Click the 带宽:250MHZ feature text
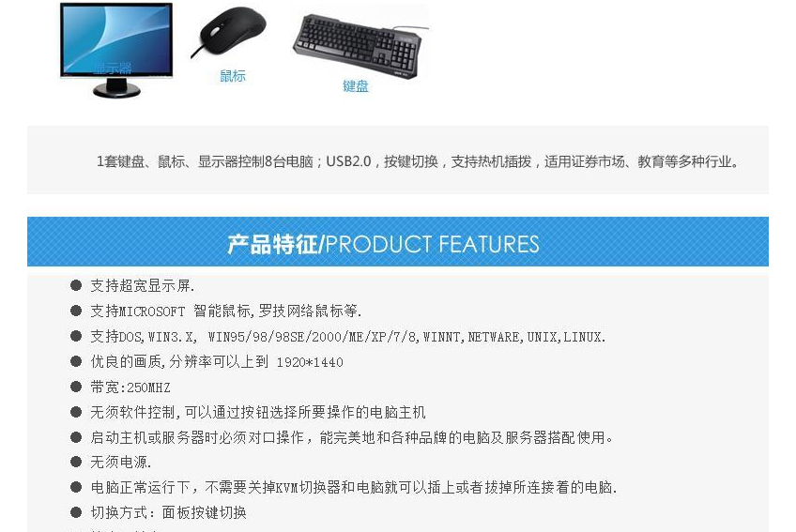The image size is (796, 532). (130, 388)
